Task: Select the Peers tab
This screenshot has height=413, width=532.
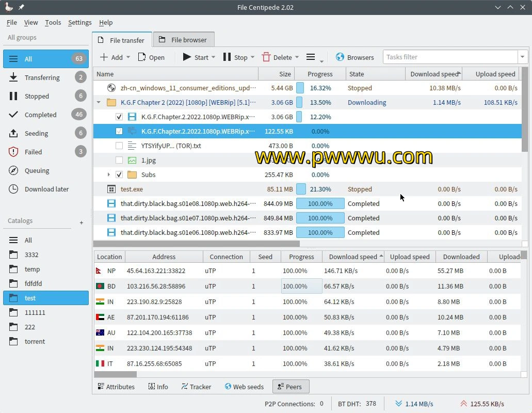Action: point(291,387)
